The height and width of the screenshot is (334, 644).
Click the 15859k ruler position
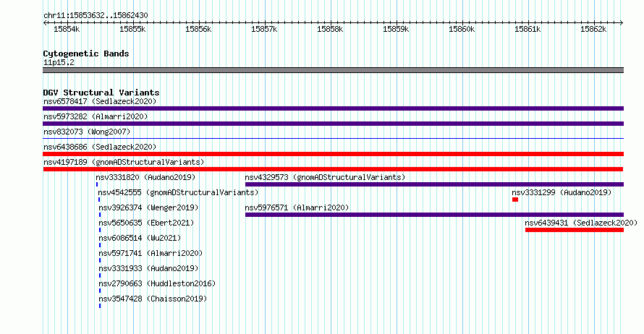[396, 29]
